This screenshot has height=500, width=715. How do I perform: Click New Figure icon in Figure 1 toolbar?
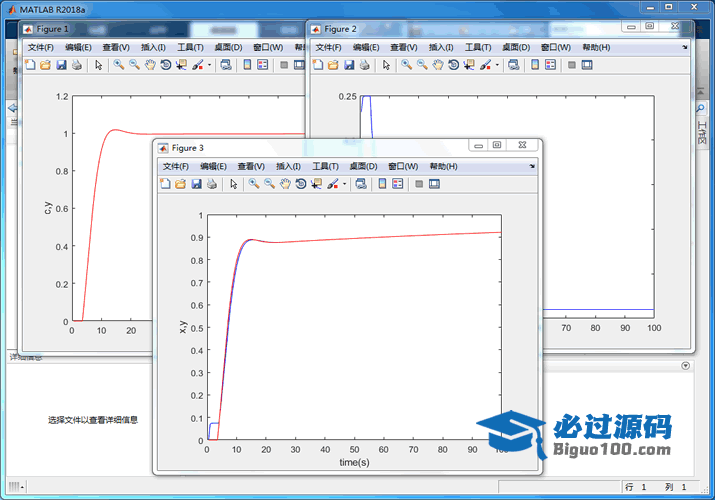(30, 65)
